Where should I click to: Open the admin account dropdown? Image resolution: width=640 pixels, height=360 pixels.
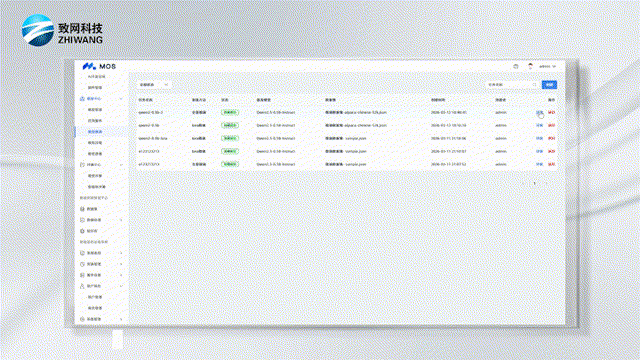click(x=547, y=66)
